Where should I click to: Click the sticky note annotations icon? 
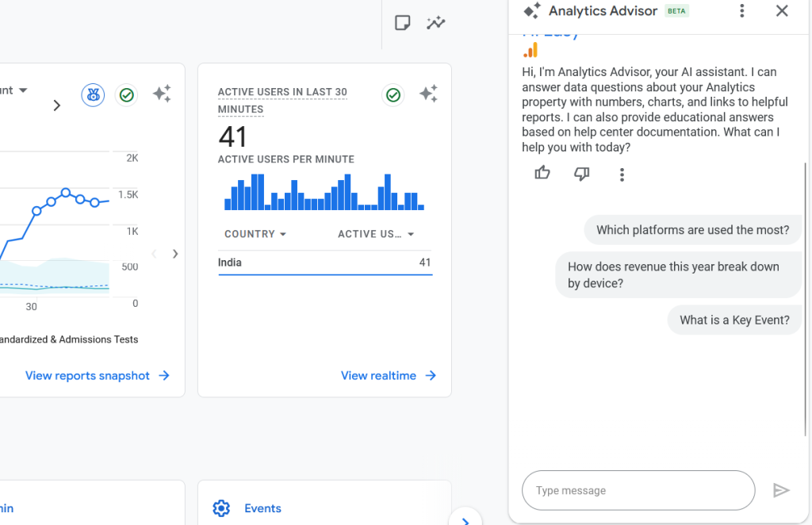pyautogui.click(x=403, y=23)
